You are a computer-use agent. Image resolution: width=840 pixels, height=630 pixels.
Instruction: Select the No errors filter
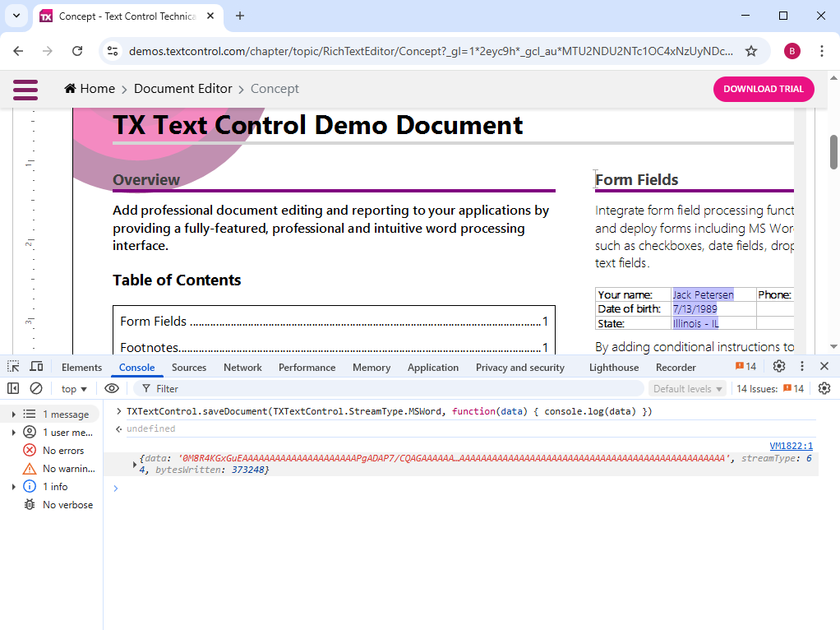54,451
